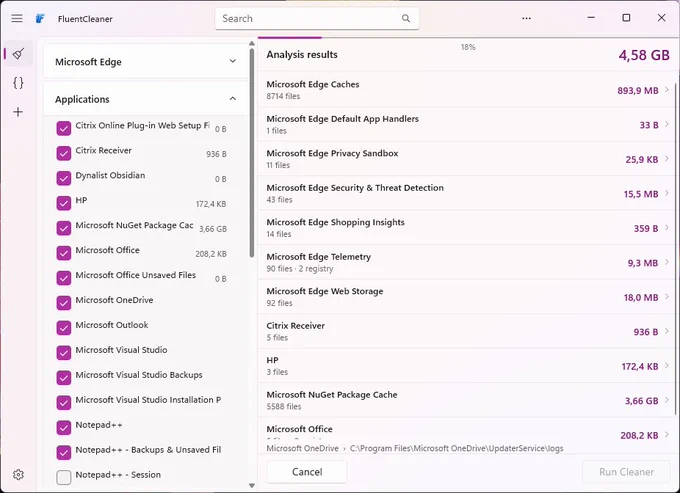Toggle Microsoft NuGet Package Cache checkbox
680x493 pixels.
click(64, 228)
